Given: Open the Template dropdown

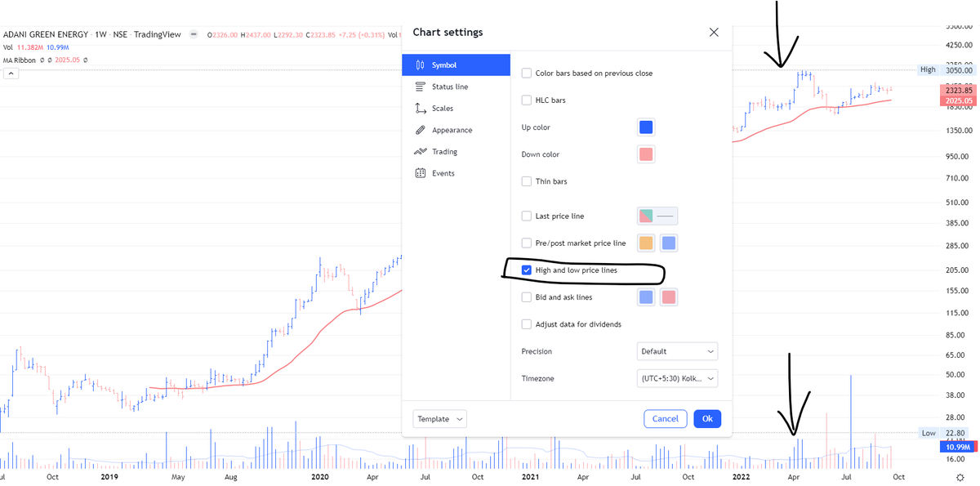Looking at the screenshot, I should point(440,419).
